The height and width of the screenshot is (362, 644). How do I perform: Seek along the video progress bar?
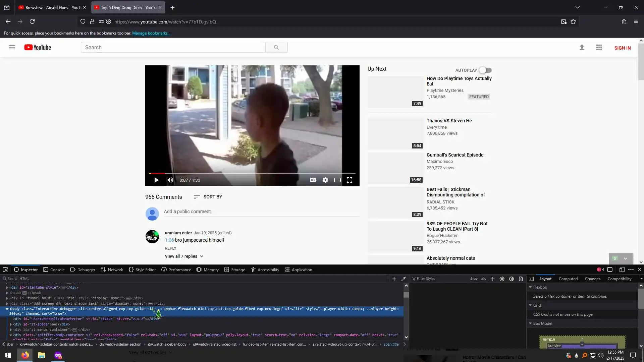click(252, 173)
